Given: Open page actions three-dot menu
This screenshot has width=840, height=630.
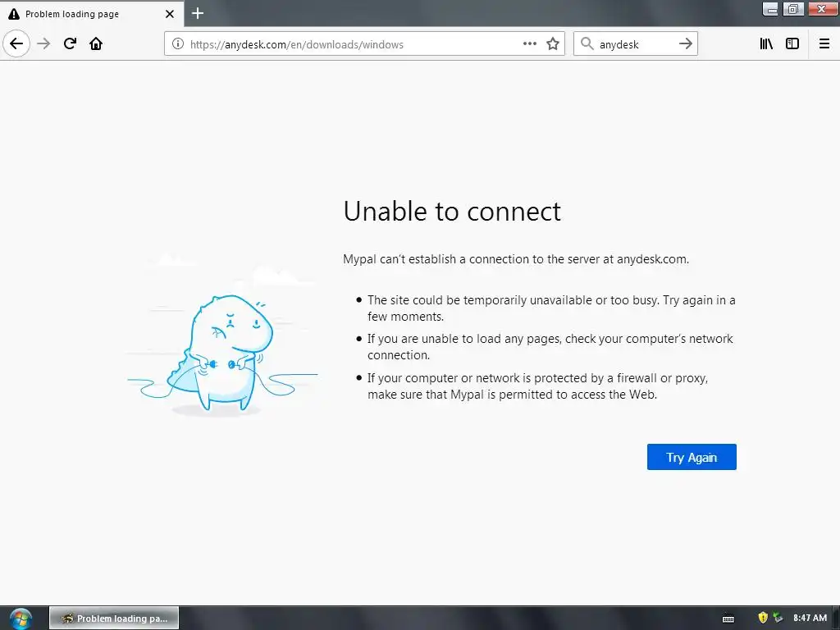Looking at the screenshot, I should pos(529,44).
